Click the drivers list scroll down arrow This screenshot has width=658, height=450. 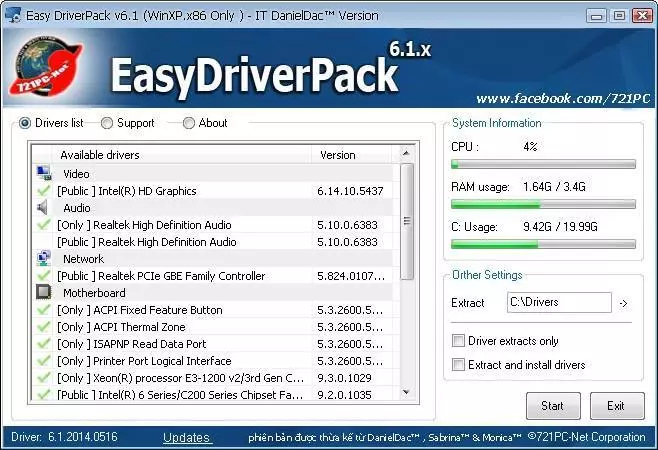tap(406, 392)
